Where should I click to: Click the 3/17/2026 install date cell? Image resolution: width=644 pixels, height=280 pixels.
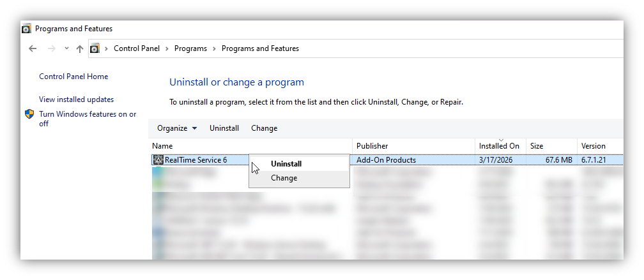[x=496, y=160]
